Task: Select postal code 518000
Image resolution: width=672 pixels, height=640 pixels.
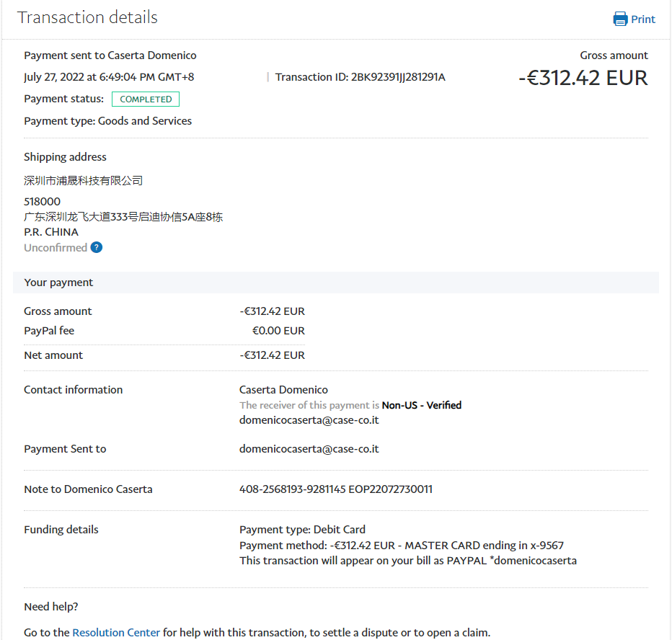Action: 42,201
